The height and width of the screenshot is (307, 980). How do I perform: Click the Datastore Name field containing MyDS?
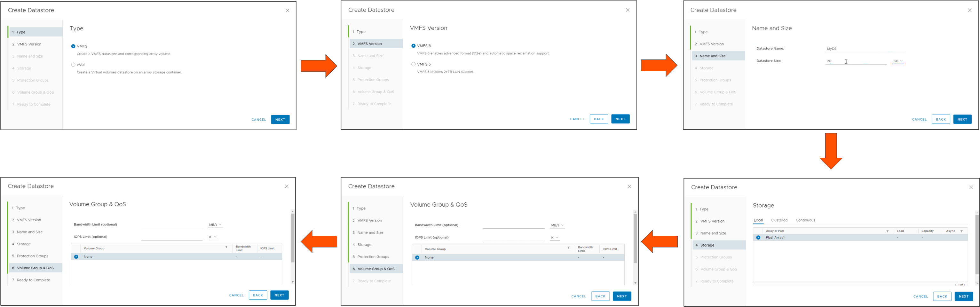[864, 49]
